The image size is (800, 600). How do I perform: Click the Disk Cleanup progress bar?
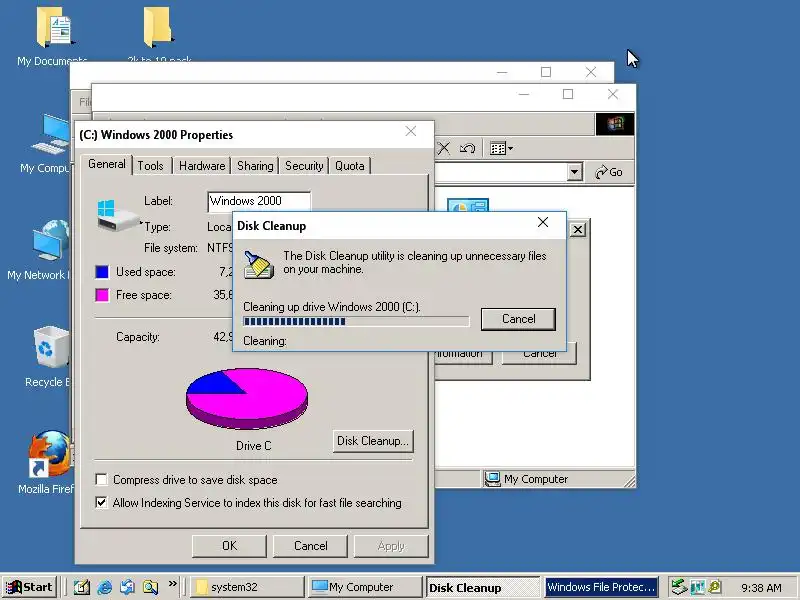[356, 321]
